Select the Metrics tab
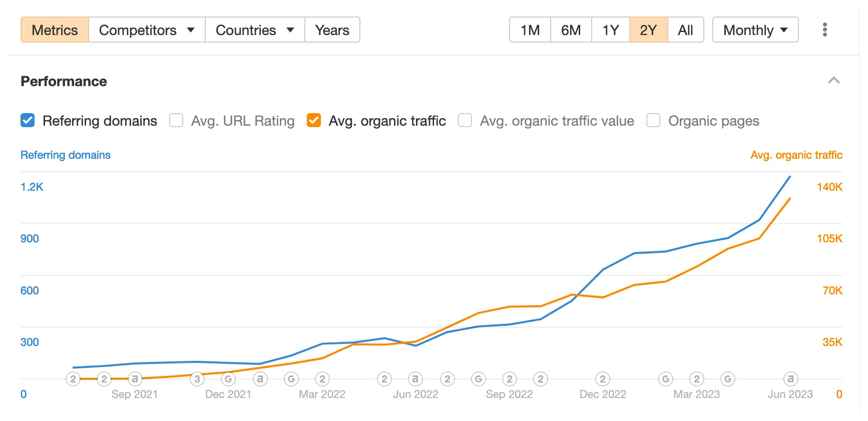Screen dimensions: 868x421 pyautogui.click(x=55, y=30)
